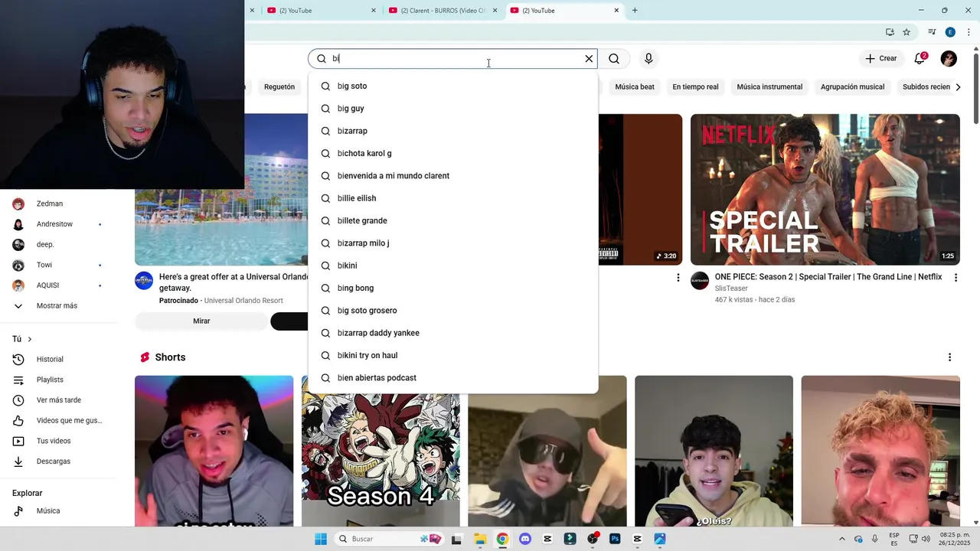Filter by En tiempo real chip
The width and height of the screenshot is (980, 551).
pos(695,87)
